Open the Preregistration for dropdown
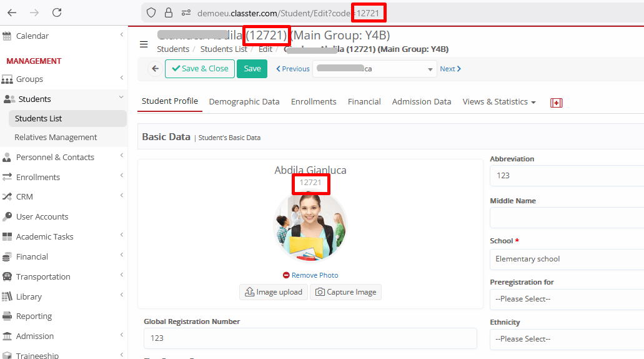This screenshot has height=359, width=644. [566, 299]
